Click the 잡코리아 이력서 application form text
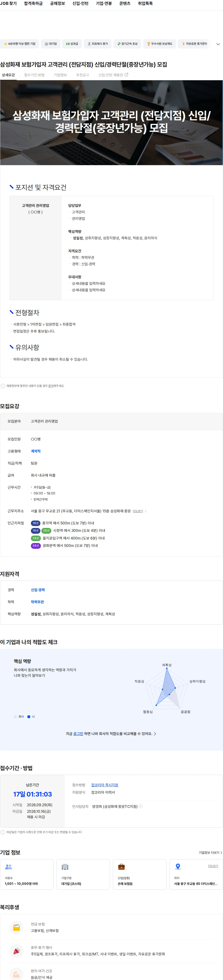This screenshot has width=223, height=980. pos(103,792)
